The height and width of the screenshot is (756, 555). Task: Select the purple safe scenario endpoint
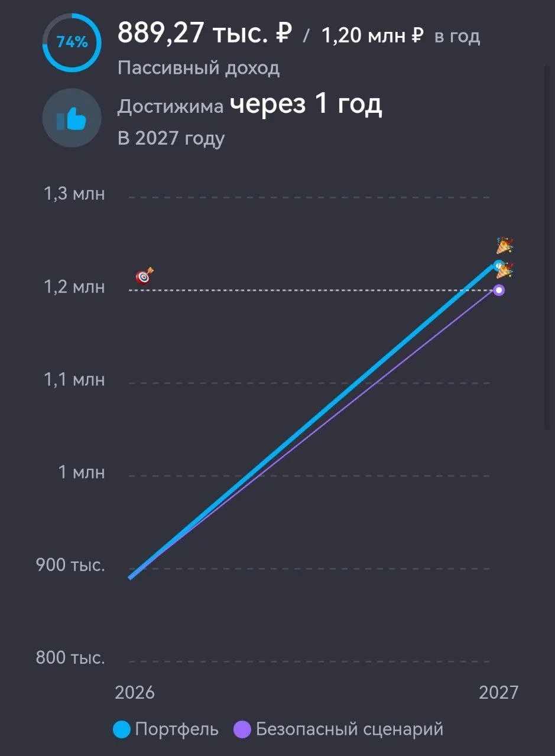[x=499, y=290]
